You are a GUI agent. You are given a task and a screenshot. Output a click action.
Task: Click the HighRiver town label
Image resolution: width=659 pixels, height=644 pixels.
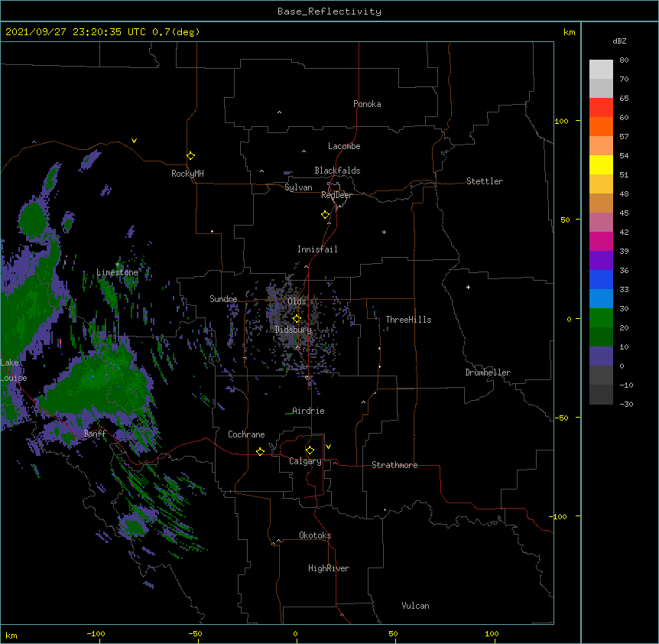click(x=329, y=568)
